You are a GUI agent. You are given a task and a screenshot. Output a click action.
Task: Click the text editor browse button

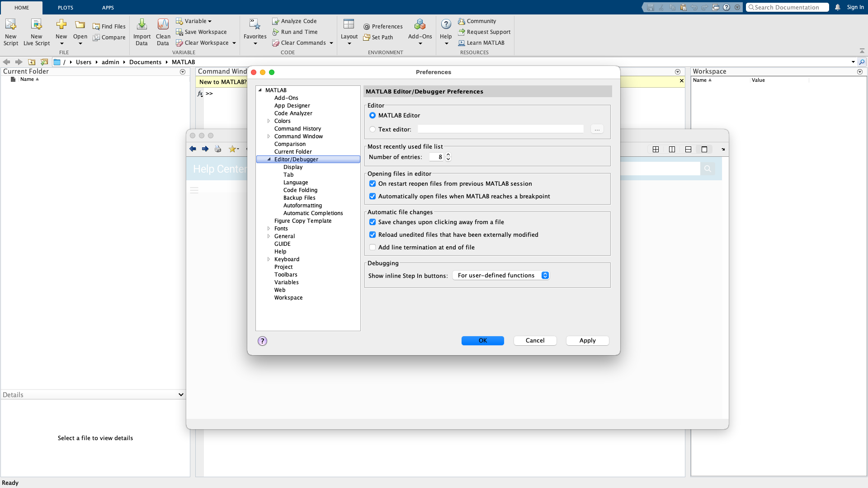[x=597, y=129]
